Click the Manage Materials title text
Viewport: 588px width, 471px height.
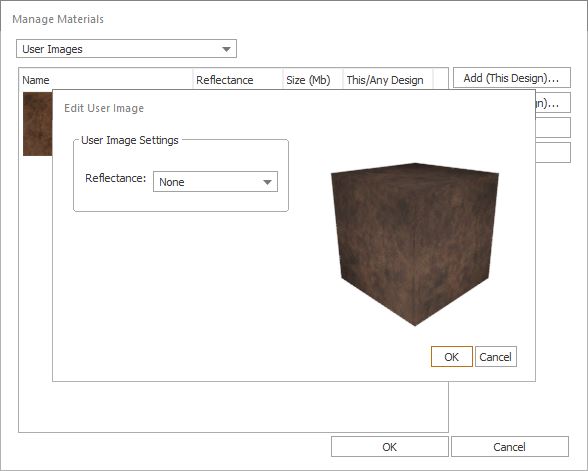[58, 19]
